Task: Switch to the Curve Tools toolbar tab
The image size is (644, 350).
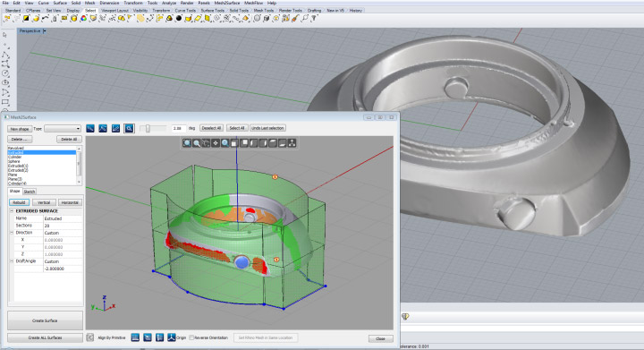Action: click(185, 10)
